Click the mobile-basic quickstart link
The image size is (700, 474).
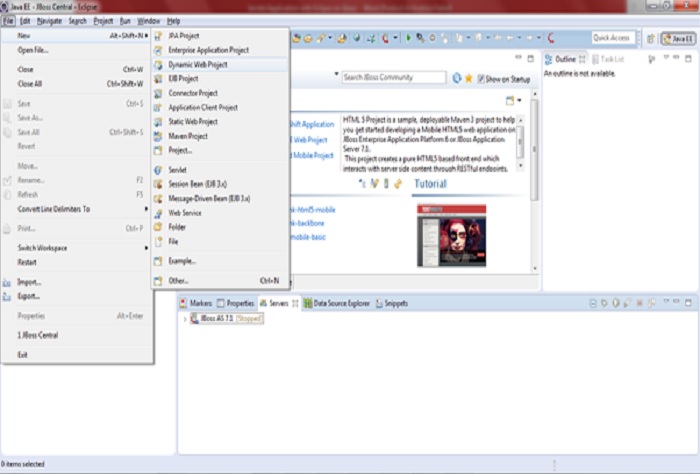[308, 237]
